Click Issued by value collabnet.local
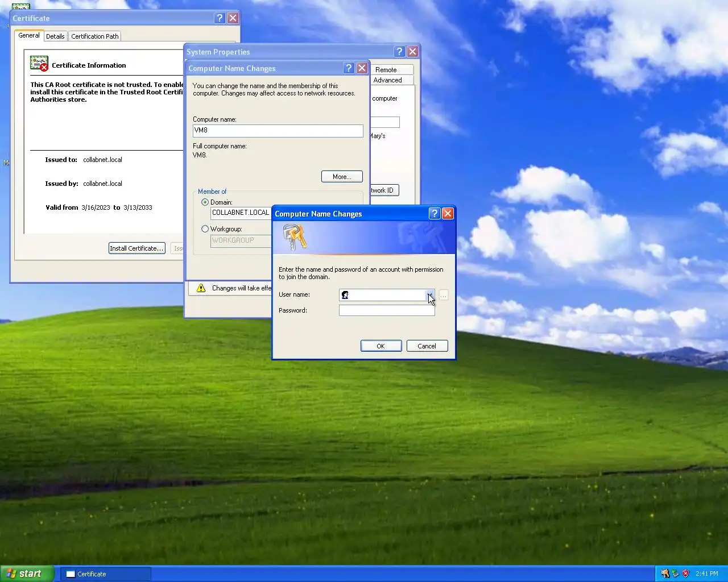 coord(102,184)
